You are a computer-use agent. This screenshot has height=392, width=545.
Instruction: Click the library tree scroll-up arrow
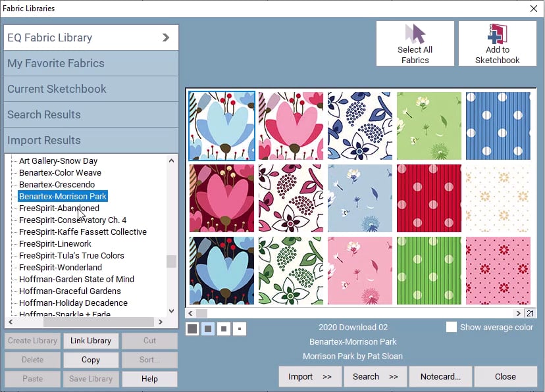point(171,160)
